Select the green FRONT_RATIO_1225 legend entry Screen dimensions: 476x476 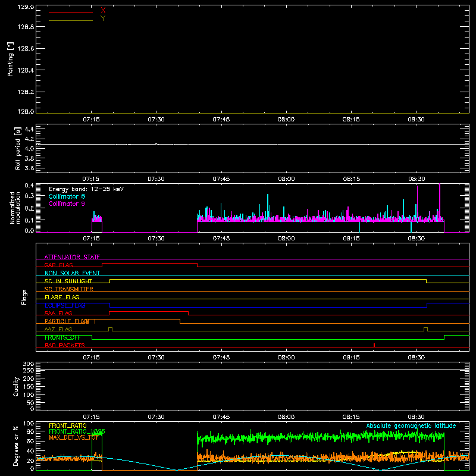[x=77, y=431]
